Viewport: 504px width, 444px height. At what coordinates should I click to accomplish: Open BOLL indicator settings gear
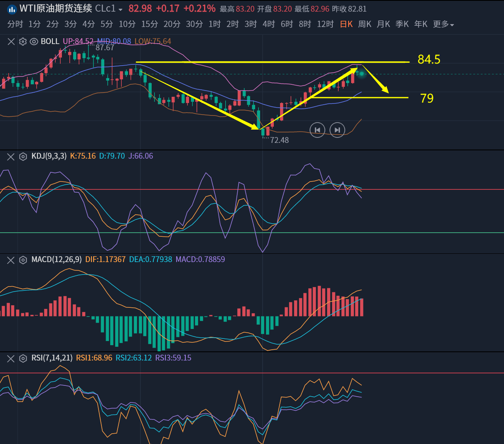click(x=23, y=42)
